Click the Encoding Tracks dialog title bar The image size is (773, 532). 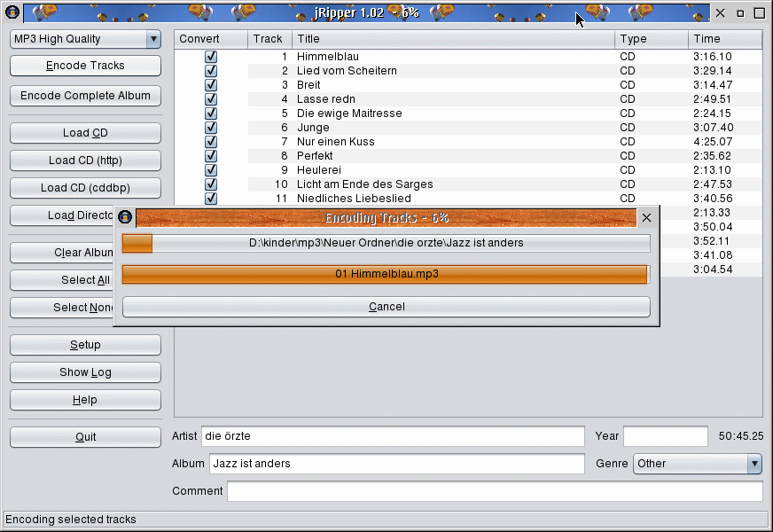tap(386, 217)
